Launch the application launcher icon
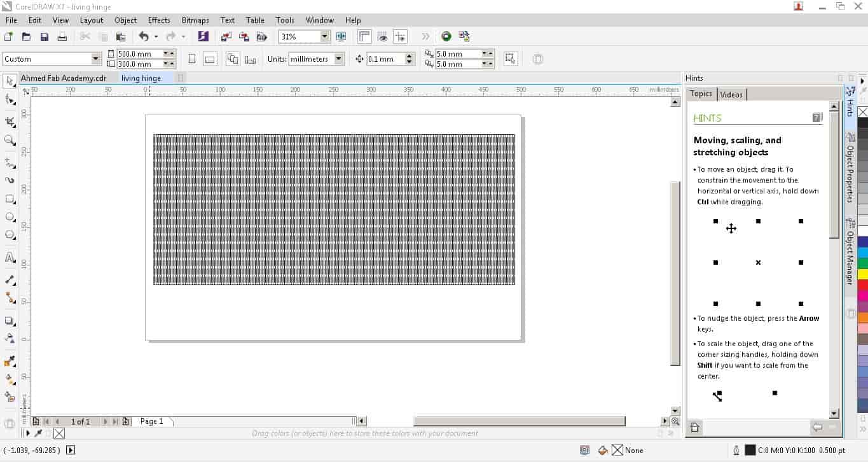868x462 pixels. 464,37
